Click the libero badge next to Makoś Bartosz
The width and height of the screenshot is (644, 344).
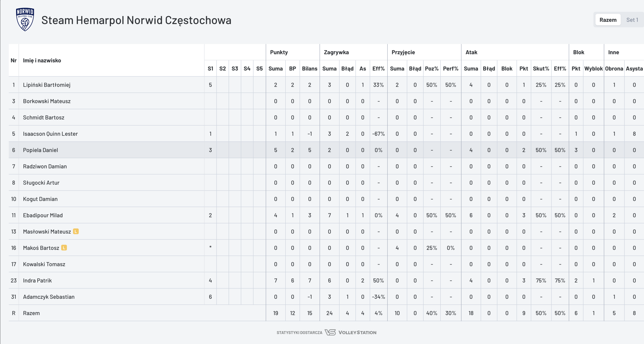tap(64, 247)
